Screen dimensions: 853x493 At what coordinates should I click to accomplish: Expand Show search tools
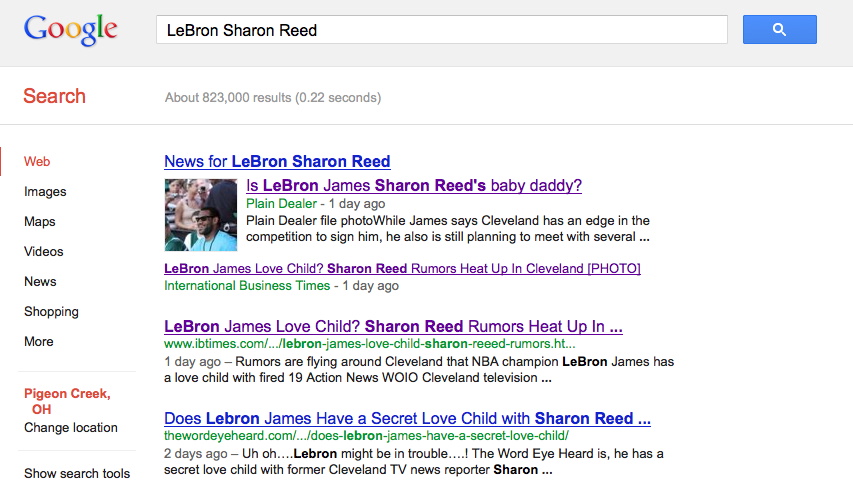(77, 473)
